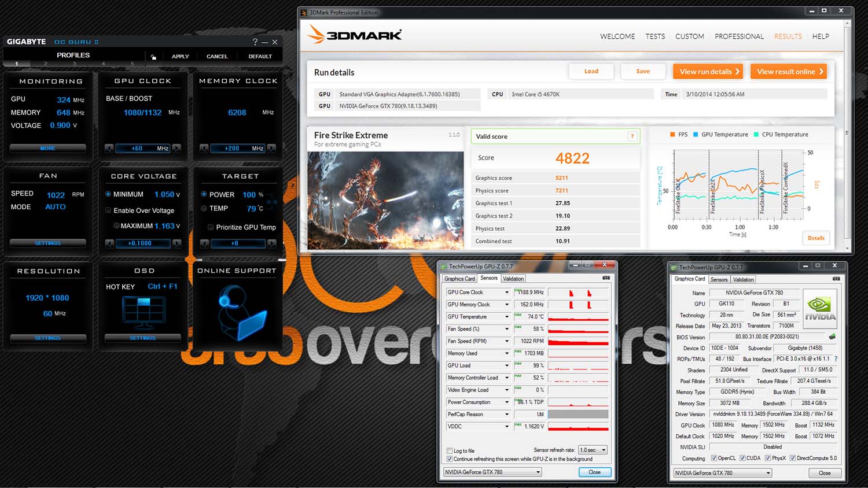This screenshot has height=488, width=868.
Task: Click the GPU-Z screenshot camera icon in Sensors window
Action: pos(606,278)
